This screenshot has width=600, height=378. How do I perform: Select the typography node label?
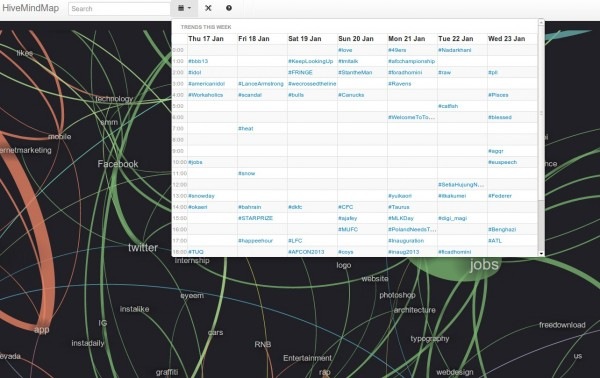430,339
